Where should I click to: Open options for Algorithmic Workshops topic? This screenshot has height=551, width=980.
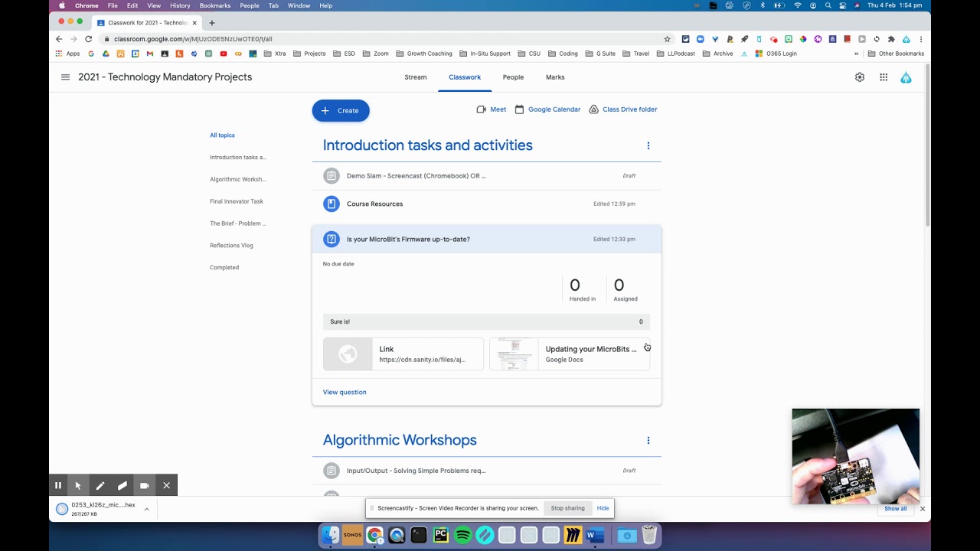[x=648, y=440]
